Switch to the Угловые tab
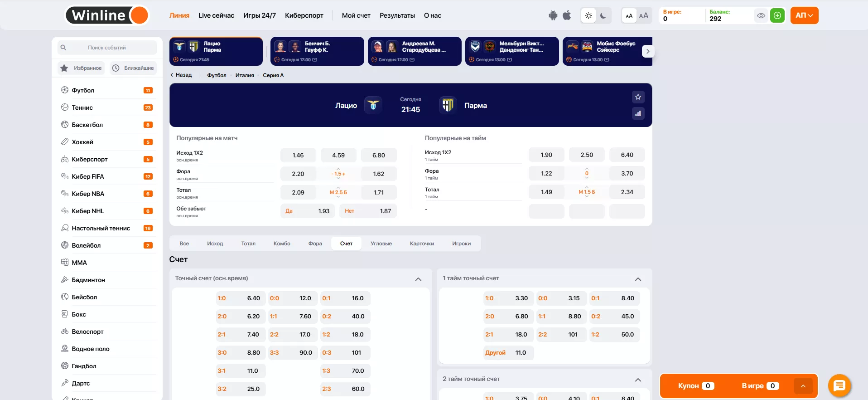The height and width of the screenshot is (400, 868). 381,244
